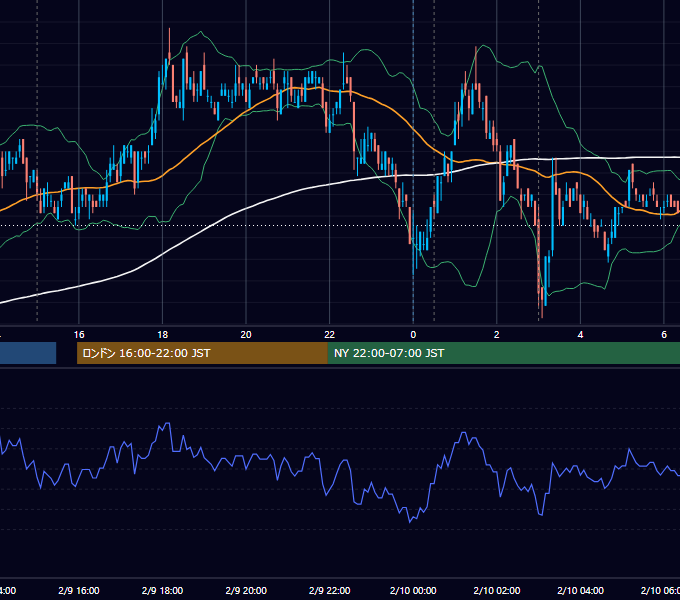Click the '2/10 00:00' oscillator axis label
Screen dimensions: 680x600
click(413, 590)
